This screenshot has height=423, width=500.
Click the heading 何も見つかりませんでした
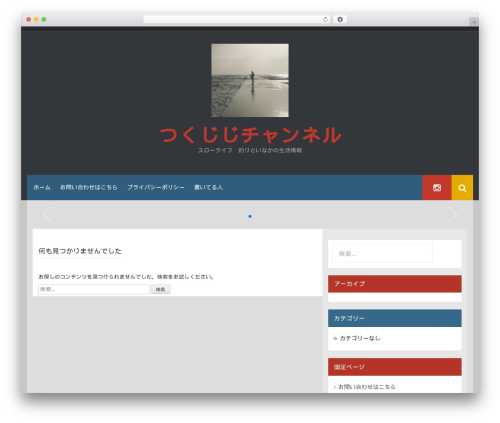80,251
